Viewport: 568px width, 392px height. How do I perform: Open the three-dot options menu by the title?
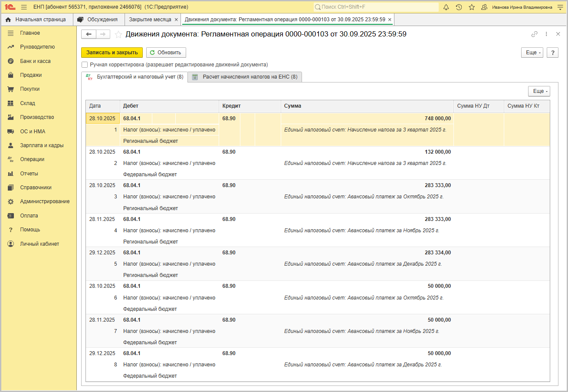pyautogui.click(x=546, y=34)
